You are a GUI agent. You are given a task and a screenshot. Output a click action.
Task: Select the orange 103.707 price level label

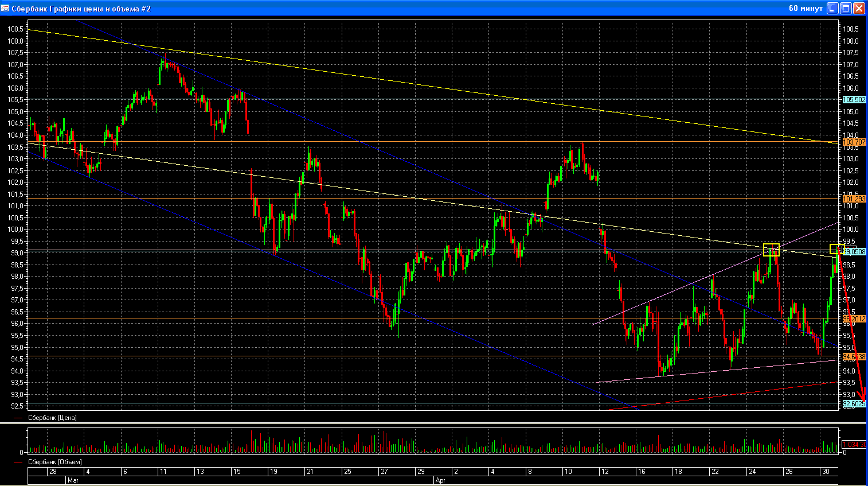tap(854, 142)
